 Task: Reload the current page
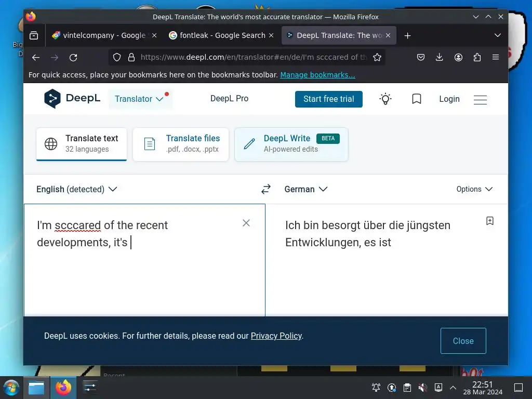point(73,57)
